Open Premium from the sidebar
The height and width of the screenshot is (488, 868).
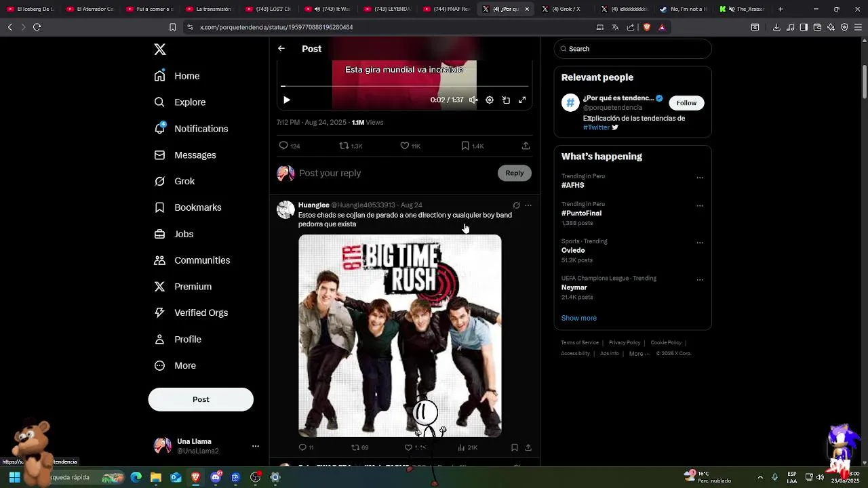tap(183, 287)
